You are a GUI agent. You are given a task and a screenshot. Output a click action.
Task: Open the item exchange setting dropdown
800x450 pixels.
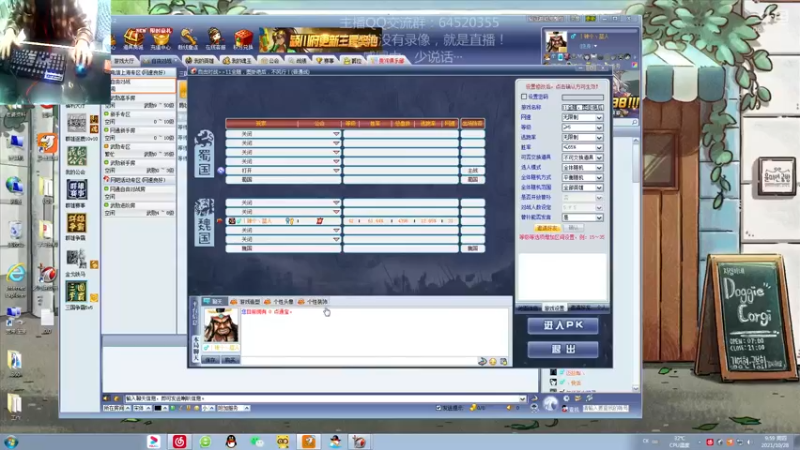[582, 157]
